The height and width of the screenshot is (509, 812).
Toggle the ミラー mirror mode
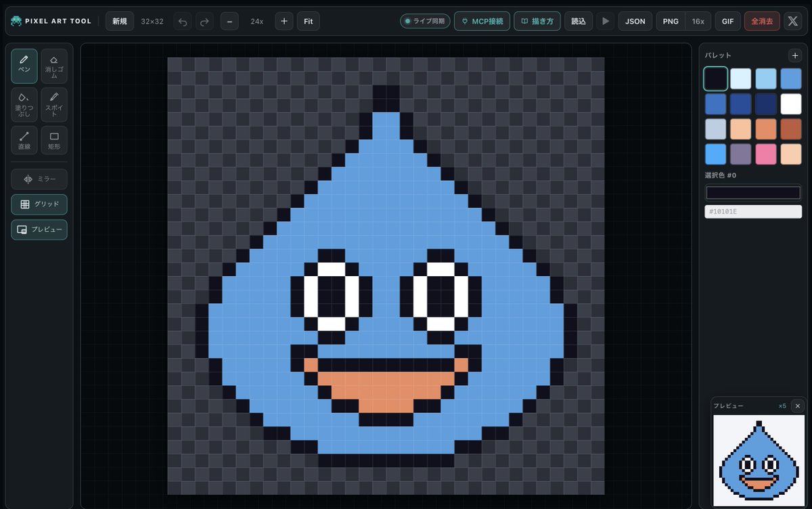point(39,179)
